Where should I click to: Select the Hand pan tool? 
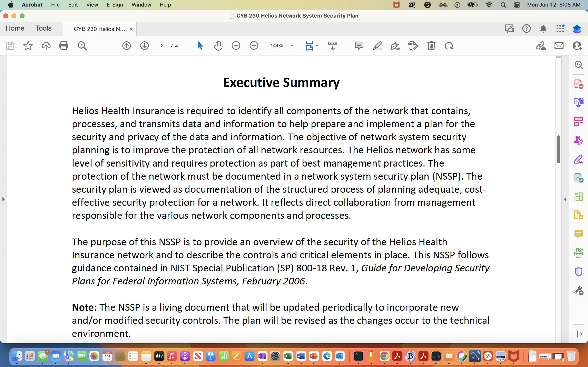[x=218, y=46]
